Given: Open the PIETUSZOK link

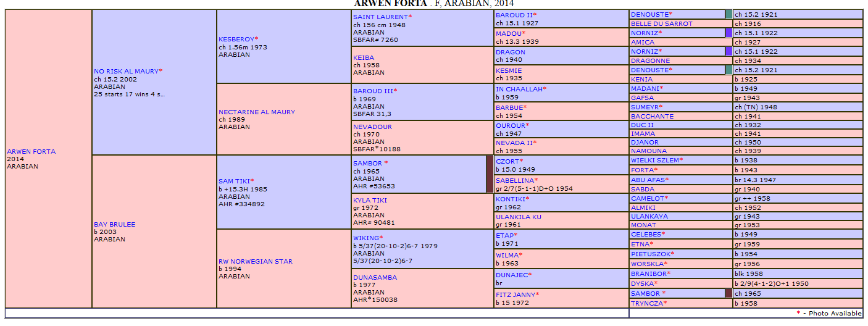Looking at the screenshot, I should [x=651, y=254].
